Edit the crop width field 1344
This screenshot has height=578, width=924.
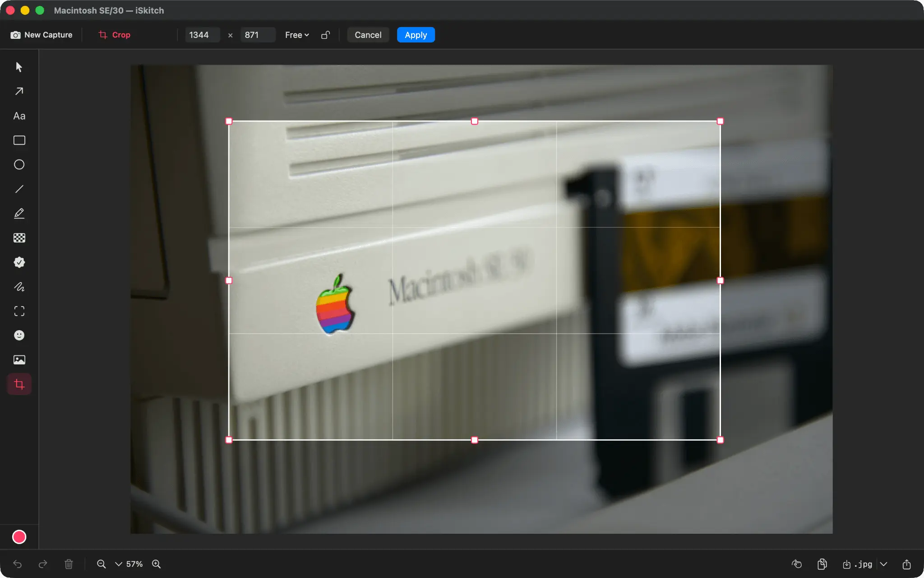[202, 35]
